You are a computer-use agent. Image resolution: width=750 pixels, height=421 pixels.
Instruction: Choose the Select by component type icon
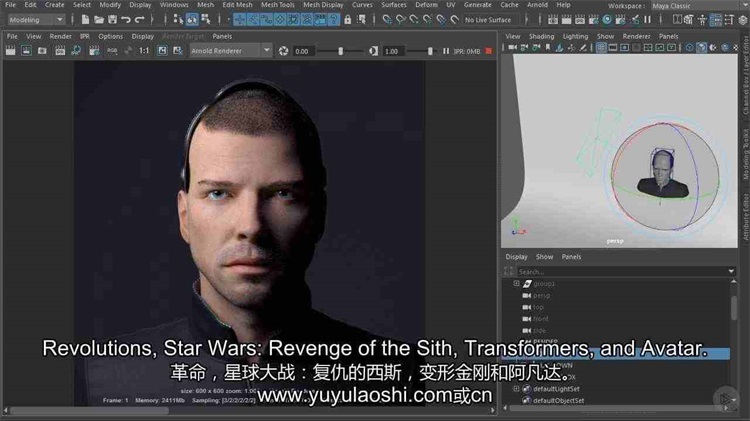(x=206, y=20)
